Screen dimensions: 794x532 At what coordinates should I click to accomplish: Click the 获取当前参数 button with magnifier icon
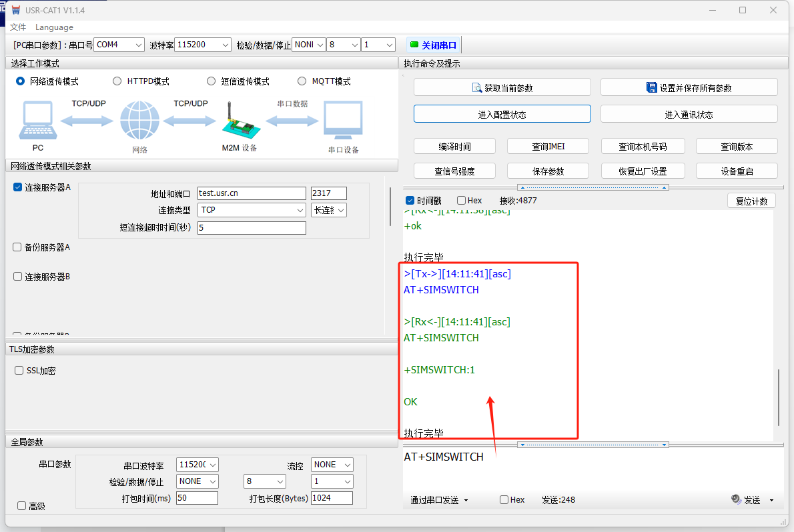[502, 87]
